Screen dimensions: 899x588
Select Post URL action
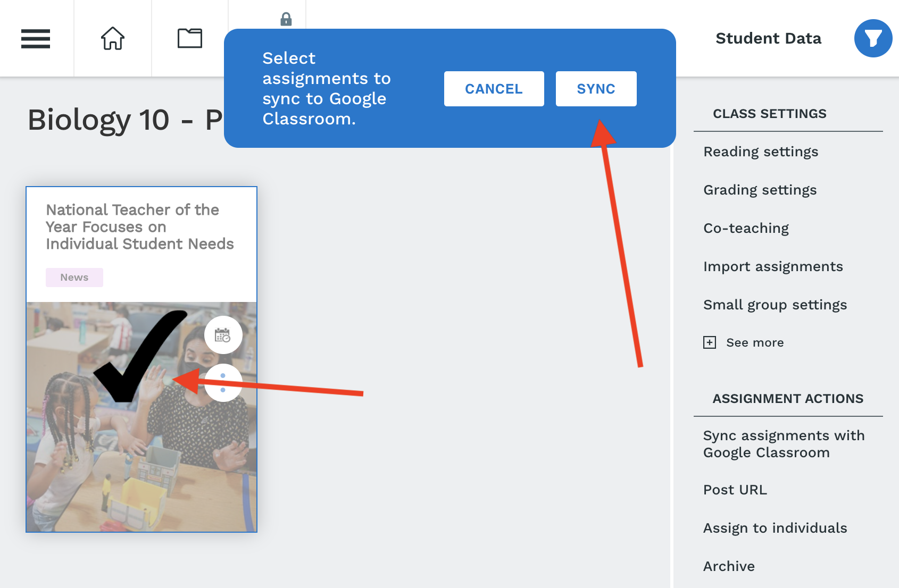point(735,490)
